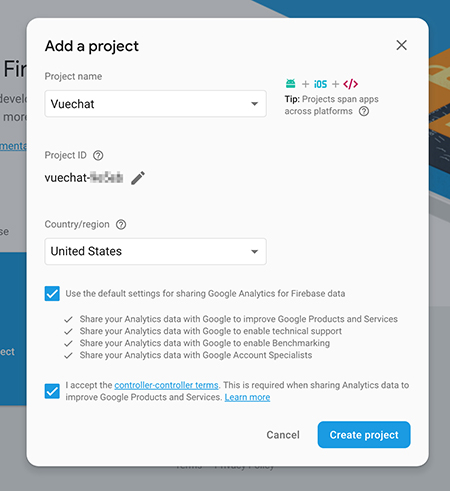Image resolution: width=450 pixels, height=491 pixels.
Task: Click the red web code brackets icon
Action: [x=351, y=84]
